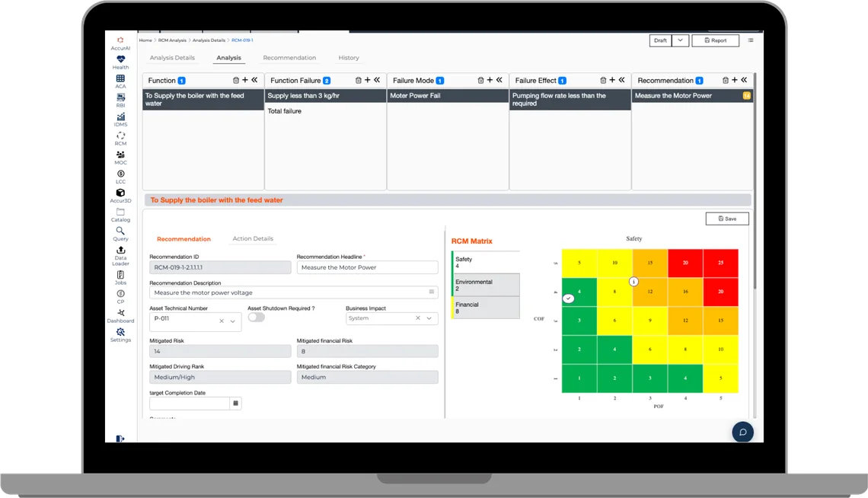
Task: Open the CP sidebar icon
Action: coord(120,294)
